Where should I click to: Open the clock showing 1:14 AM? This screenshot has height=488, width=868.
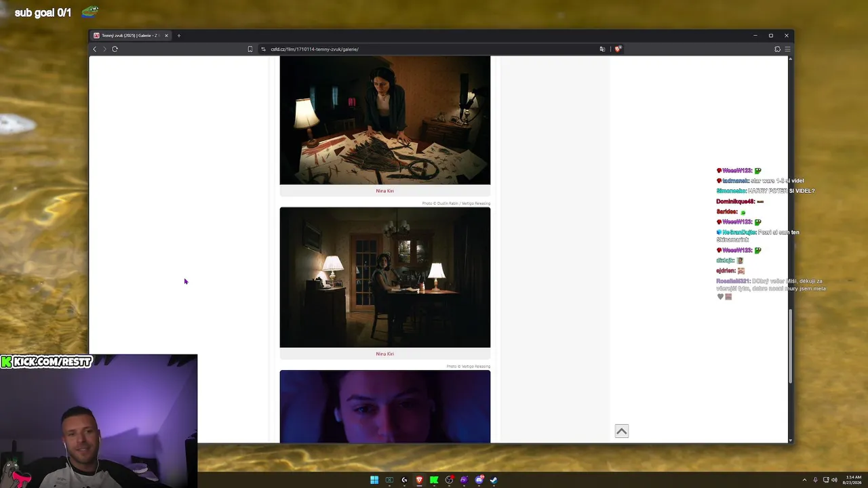[x=853, y=480]
